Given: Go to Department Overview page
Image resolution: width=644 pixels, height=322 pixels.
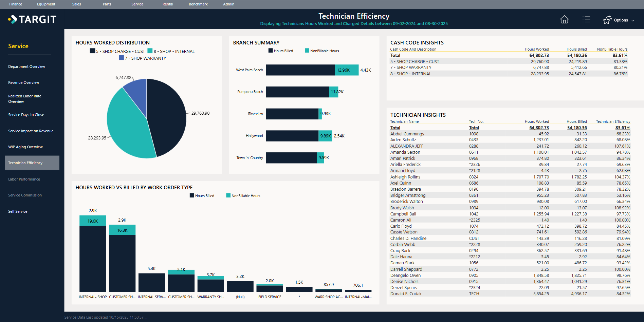Looking at the screenshot, I should 26,67.
